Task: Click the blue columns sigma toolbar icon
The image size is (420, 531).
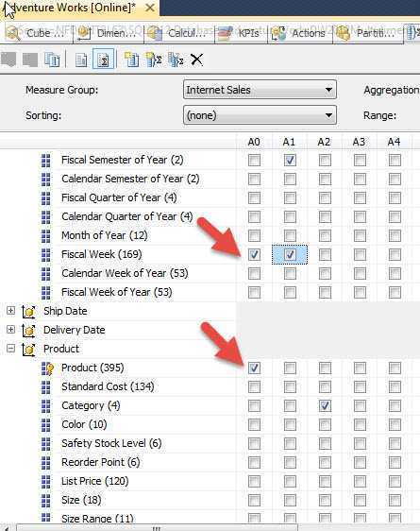Action: (x=176, y=60)
